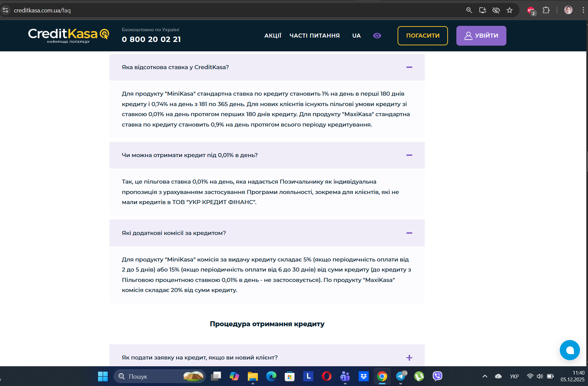Launch Opera browser from the taskbar
Screen dimensions: 588x386
(x=326, y=376)
